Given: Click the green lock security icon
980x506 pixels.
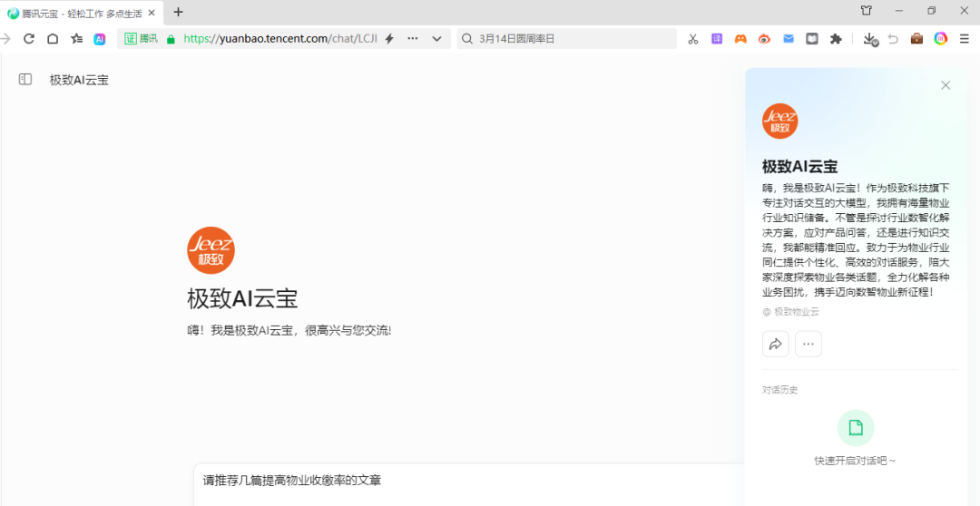Looking at the screenshot, I should pyautogui.click(x=171, y=39).
